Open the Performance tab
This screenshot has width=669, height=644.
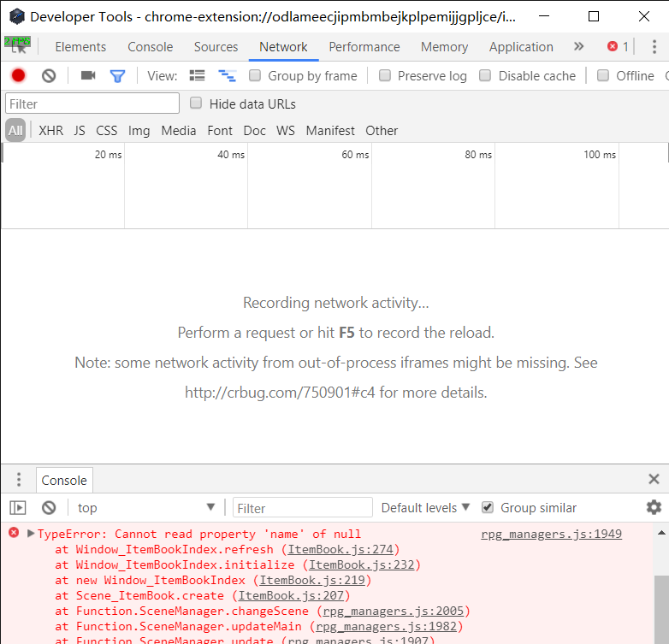pos(364,47)
